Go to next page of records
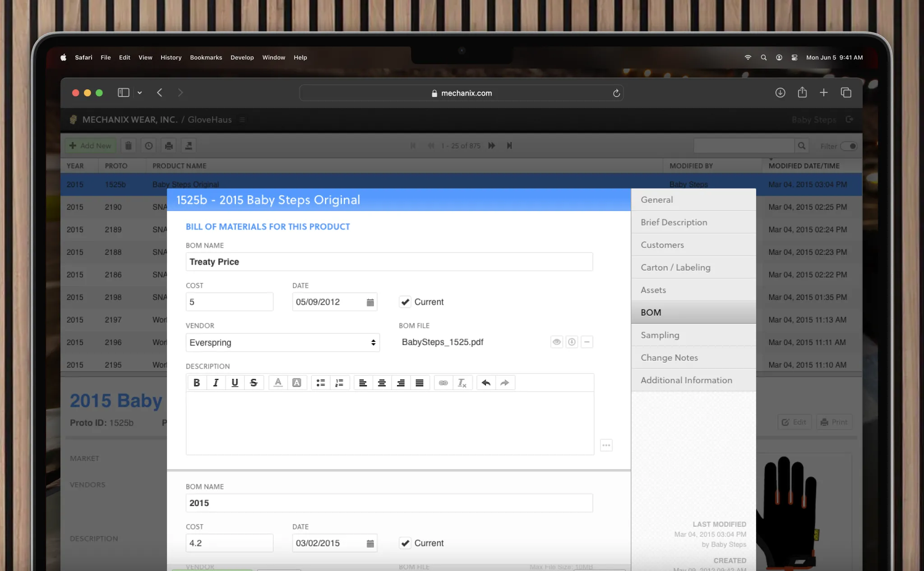The image size is (924, 571). [x=492, y=146]
